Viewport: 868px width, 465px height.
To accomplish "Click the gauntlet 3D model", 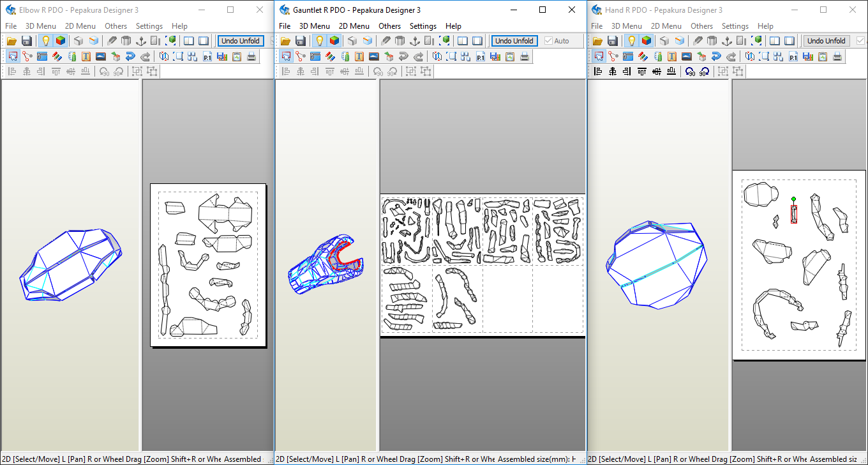I will [324, 265].
